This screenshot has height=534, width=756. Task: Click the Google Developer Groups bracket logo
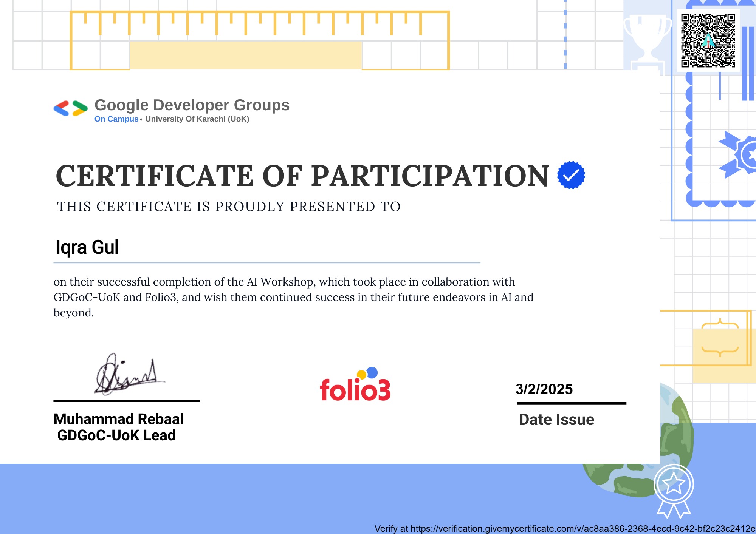tap(71, 108)
